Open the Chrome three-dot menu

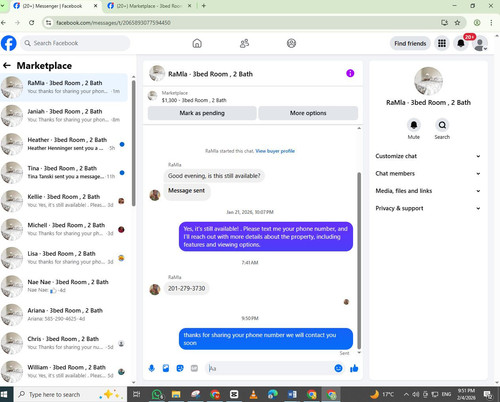(491, 23)
